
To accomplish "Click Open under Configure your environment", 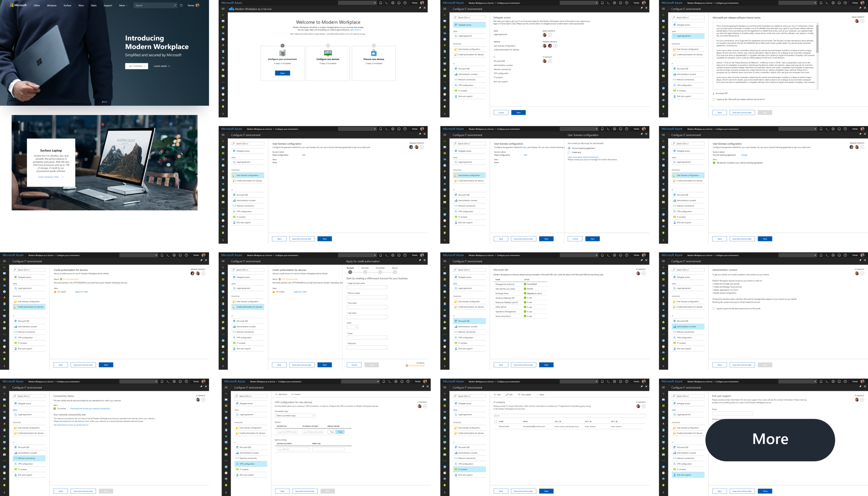I will 283,73.
